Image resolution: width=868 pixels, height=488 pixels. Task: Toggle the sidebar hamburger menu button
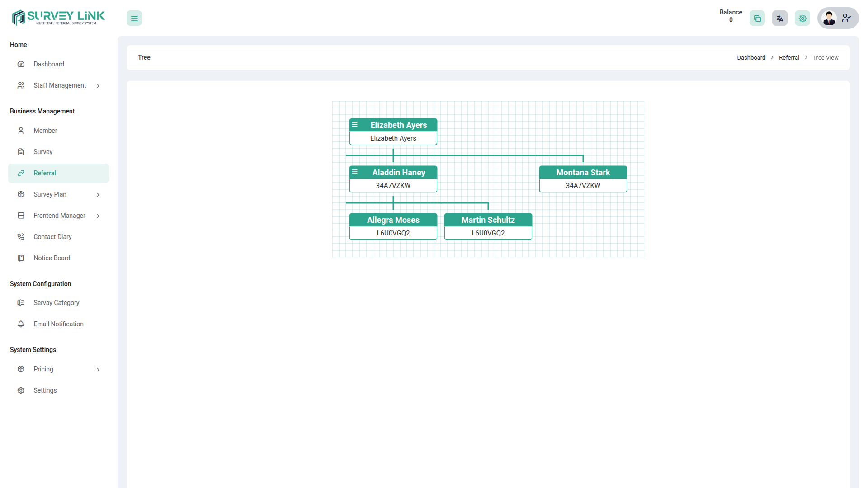click(x=134, y=19)
